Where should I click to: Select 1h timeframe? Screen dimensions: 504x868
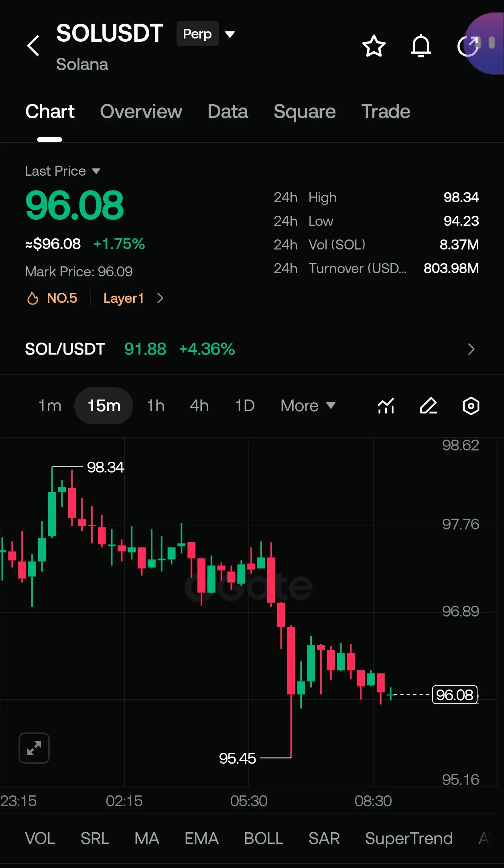pyautogui.click(x=156, y=406)
